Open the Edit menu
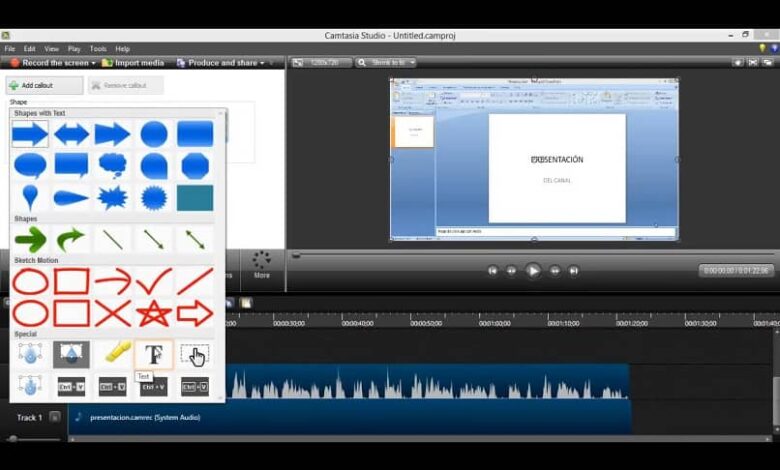 click(30, 49)
